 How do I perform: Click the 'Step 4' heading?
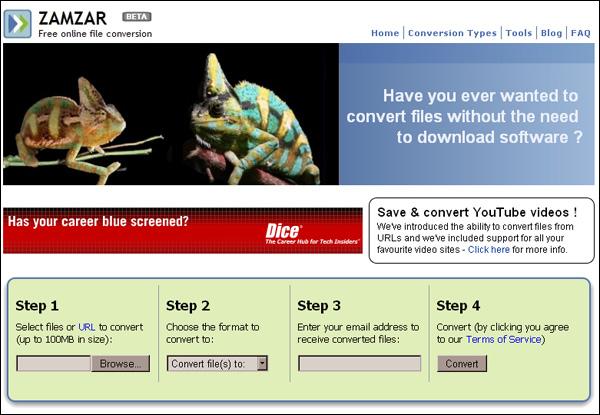(x=458, y=306)
